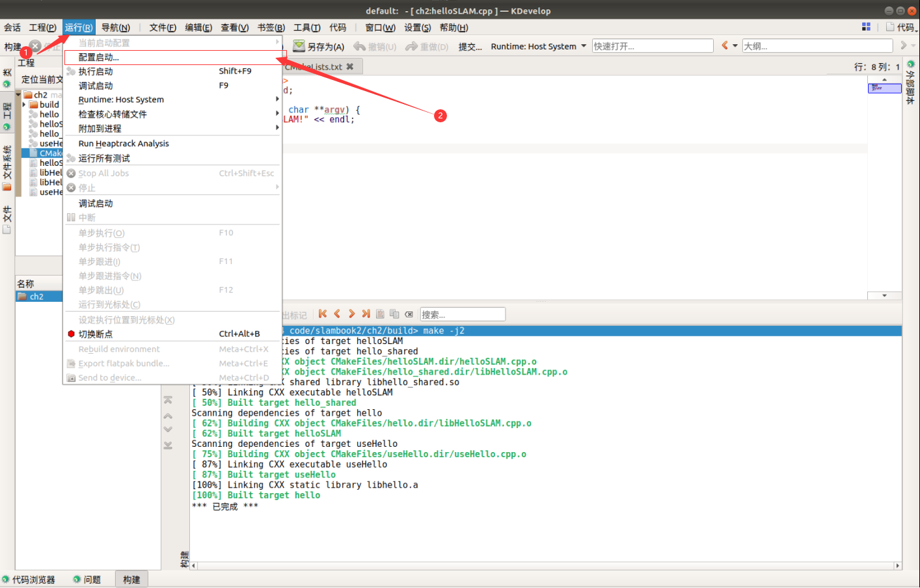The height and width of the screenshot is (588, 920).
Task: Open the back-history dropdown arrow
Action: [x=735, y=46]
